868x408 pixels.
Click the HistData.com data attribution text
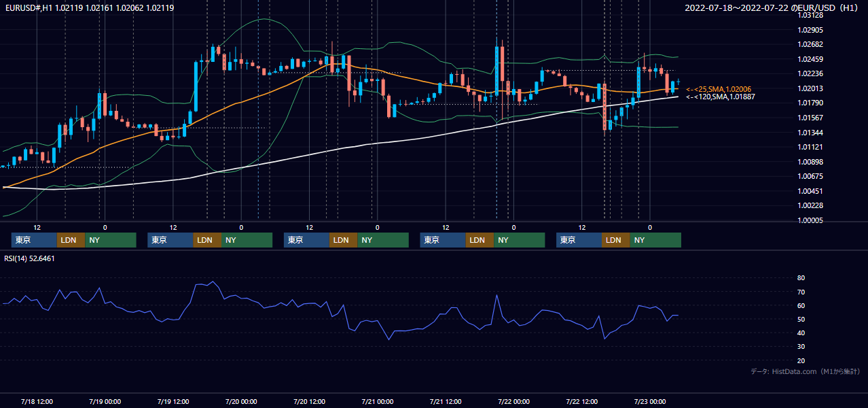pyautogui.click(x=806, y=371)
